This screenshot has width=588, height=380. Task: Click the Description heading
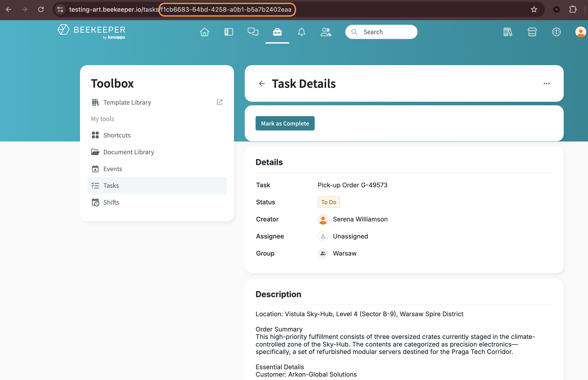(x=278, y=294)
